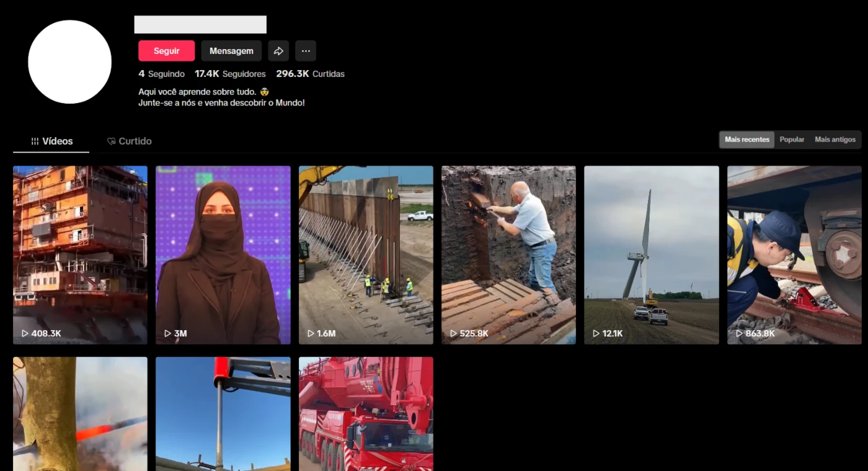Open the red crane truck video

pos(366,414)
